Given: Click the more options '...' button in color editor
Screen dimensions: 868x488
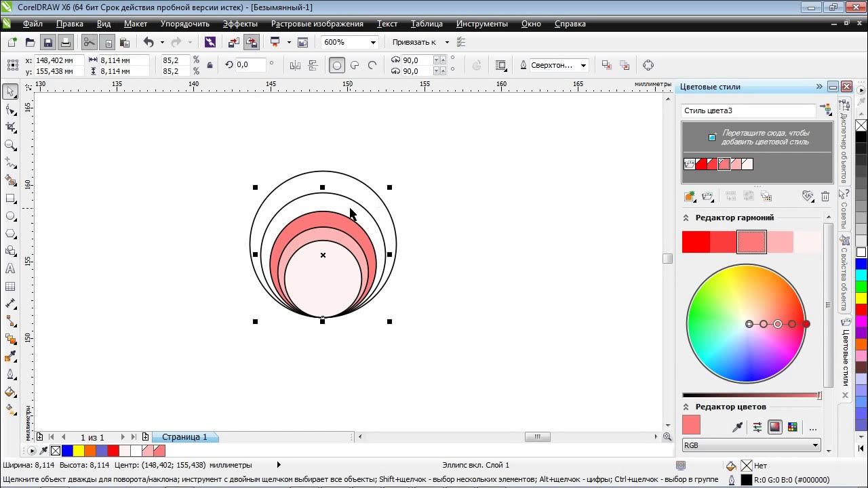Looking at the screenshot, I should coord(812,428).
